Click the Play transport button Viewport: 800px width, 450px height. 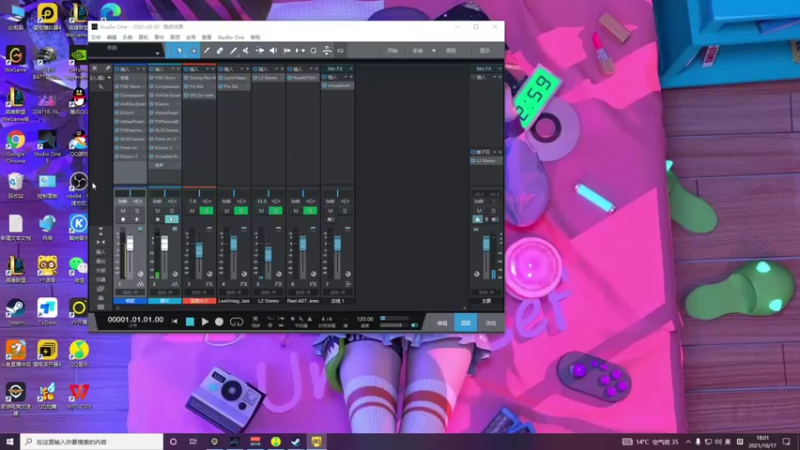[205, 321]
